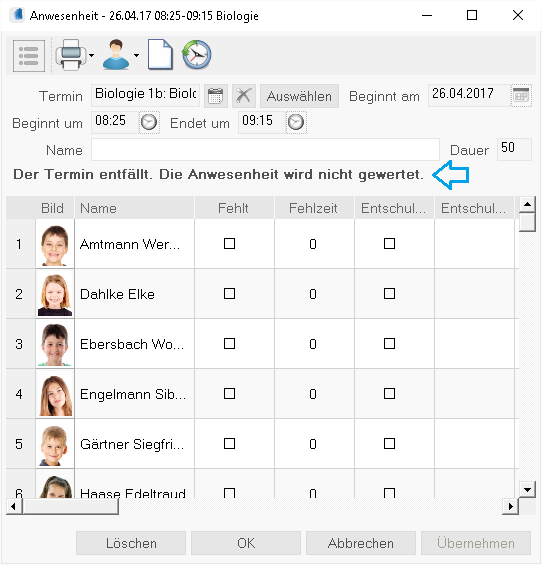Click the calendar icon beside Termin field
The height and width of the screenshot is (565, 542).
click(216, 96)
